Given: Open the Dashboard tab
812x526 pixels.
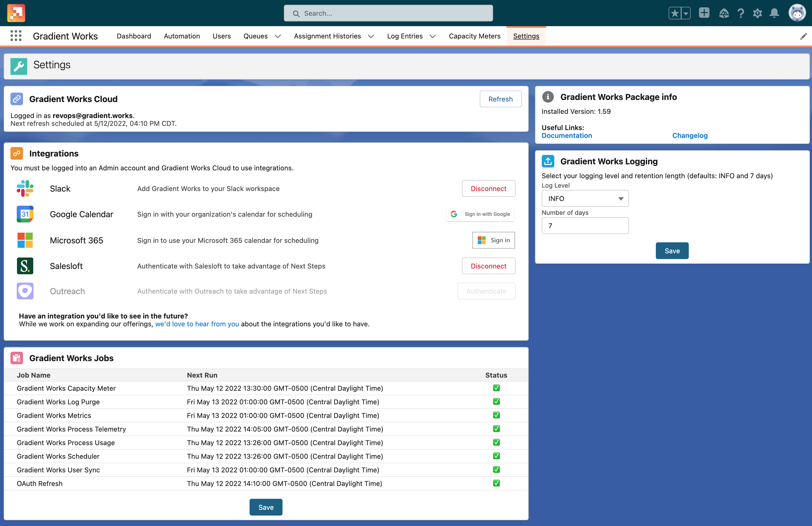Looking at the screenshot, I should pos(134,36).
